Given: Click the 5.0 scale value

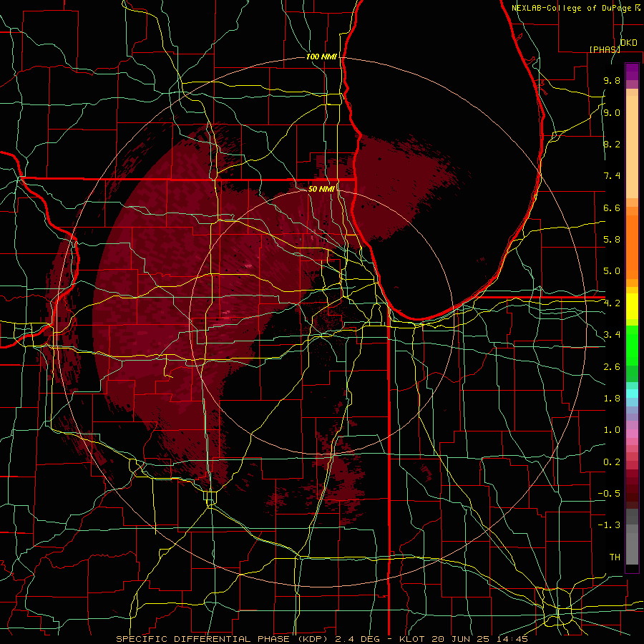Looking at the screenshot, I should point(612,271).
